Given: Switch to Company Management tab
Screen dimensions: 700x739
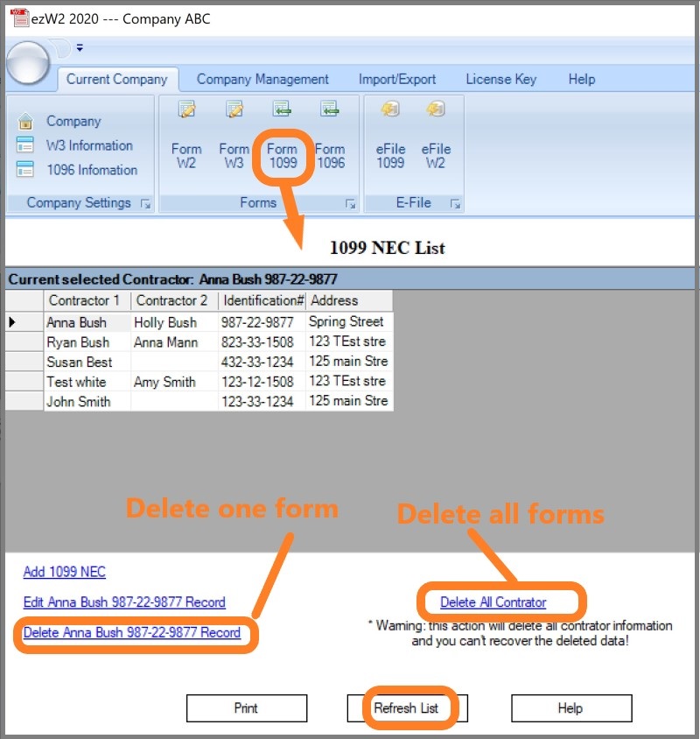Looking at the screenshot, I should (x=262, y=79).
